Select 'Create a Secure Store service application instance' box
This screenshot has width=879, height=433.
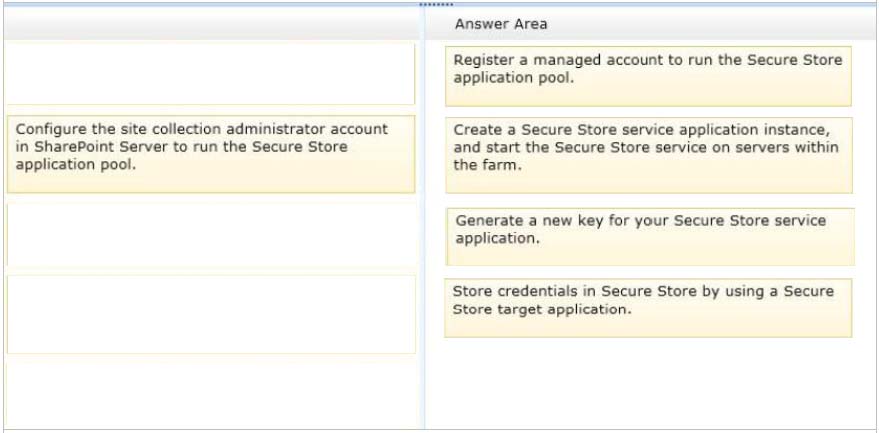[649, 155]
